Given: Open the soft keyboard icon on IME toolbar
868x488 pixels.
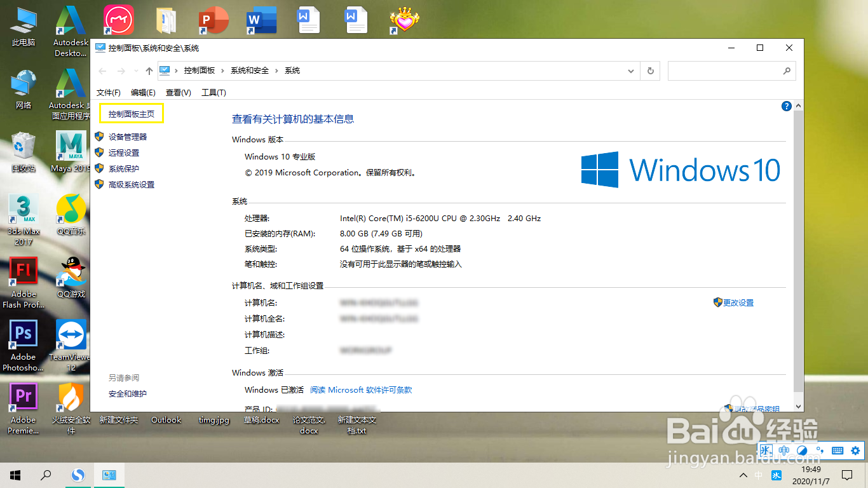Looking at the screenshot, I should point(837,451).
